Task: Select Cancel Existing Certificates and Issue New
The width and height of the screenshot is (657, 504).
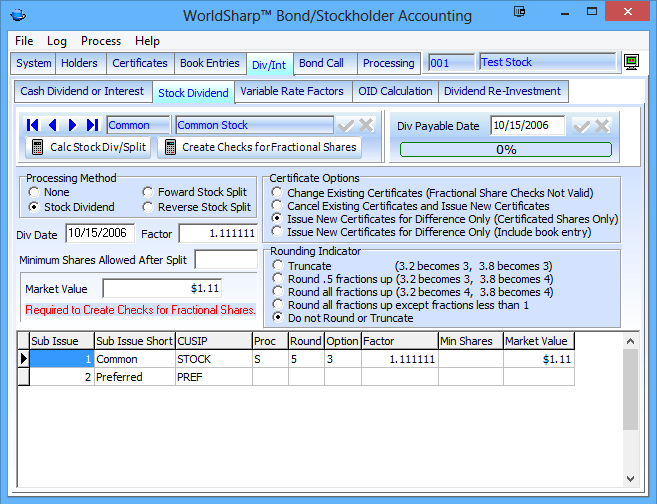Action: [278, 205]
